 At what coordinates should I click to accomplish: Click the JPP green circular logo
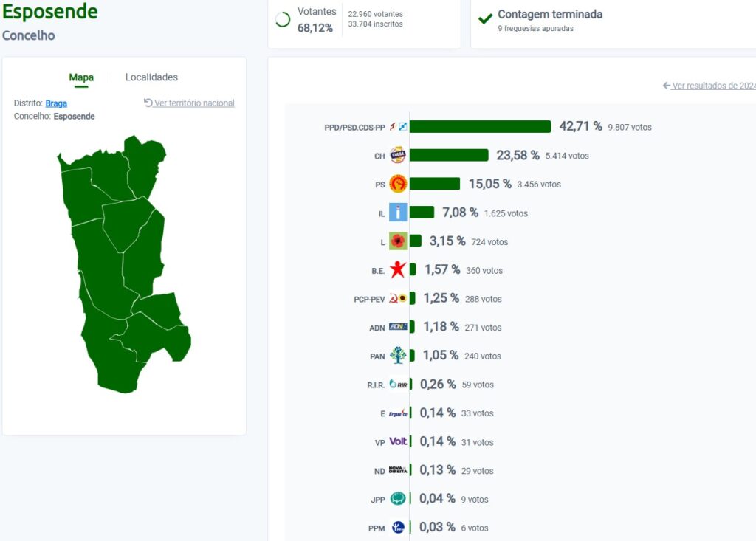pos(398,499)
